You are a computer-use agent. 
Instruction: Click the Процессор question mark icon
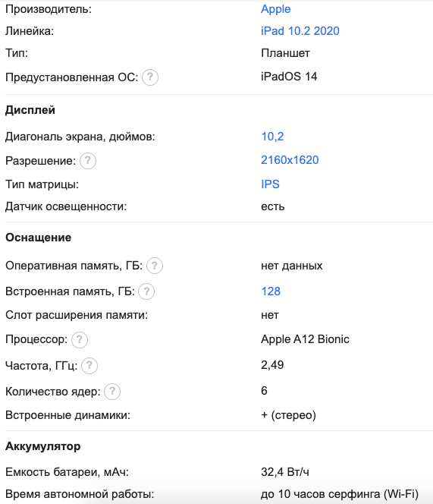(80, 340)
